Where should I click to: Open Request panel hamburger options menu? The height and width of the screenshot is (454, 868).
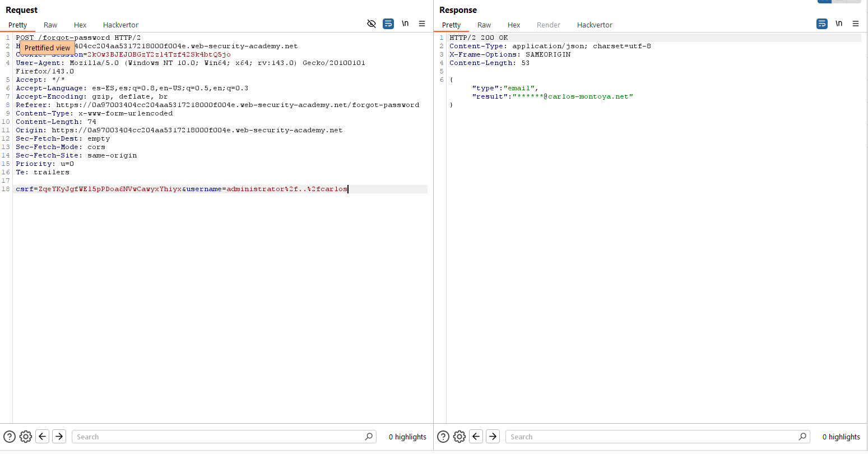tap(422, 24)
